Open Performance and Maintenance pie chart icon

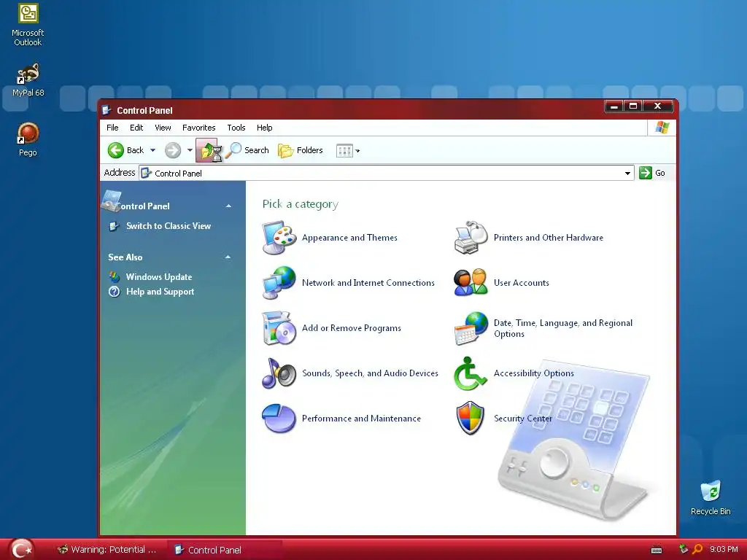click(279, 418)
